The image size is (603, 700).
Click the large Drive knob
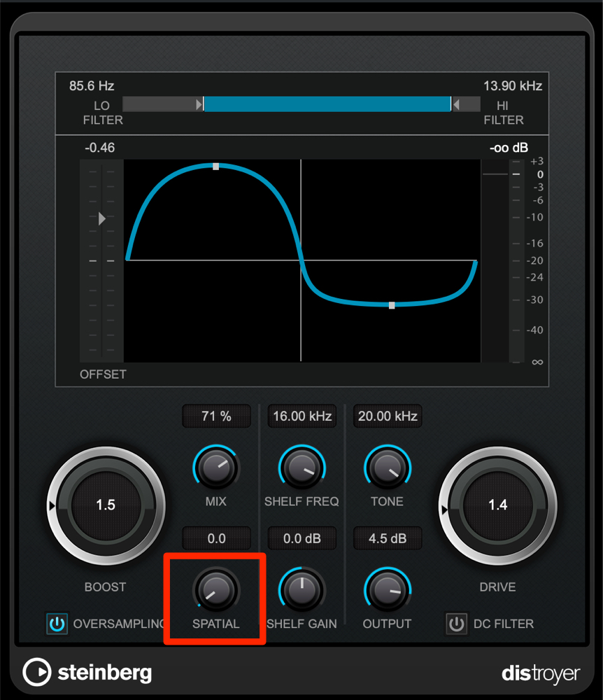click(x=497, y=505)
